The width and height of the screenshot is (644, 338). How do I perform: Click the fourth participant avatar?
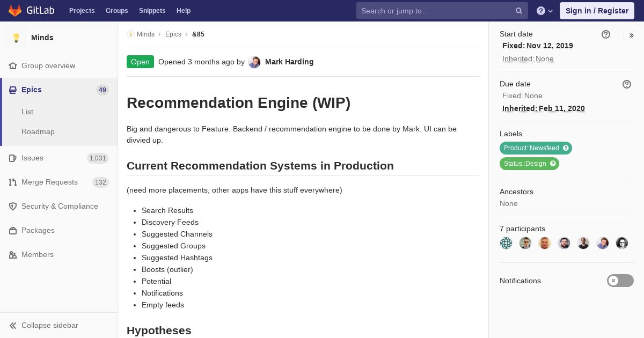tap(564, 243)
